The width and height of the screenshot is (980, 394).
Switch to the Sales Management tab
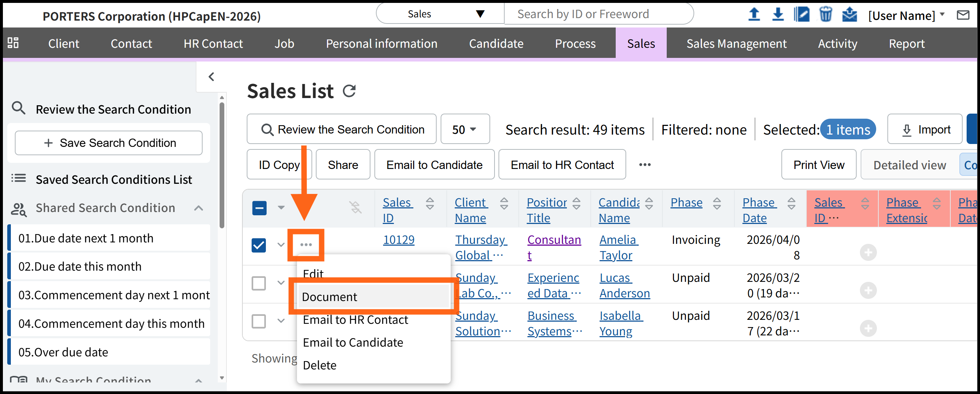[736, 44]
